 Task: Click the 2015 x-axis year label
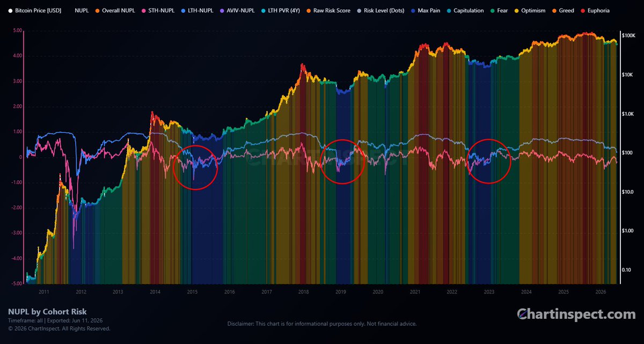[192, 292]
